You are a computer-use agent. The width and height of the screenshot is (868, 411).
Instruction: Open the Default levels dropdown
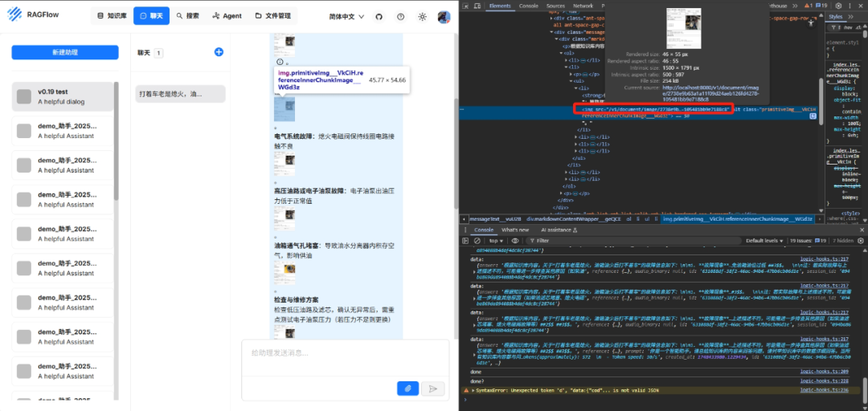[x=764, y=241]
